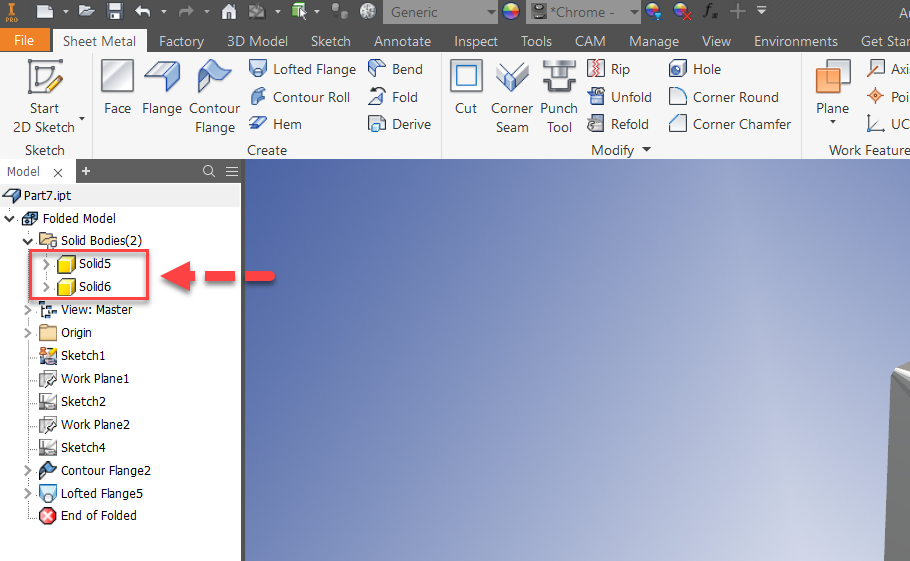910x561 pixels.
Task: Select the Lofted Flange tool
Action: pos(302,69)
